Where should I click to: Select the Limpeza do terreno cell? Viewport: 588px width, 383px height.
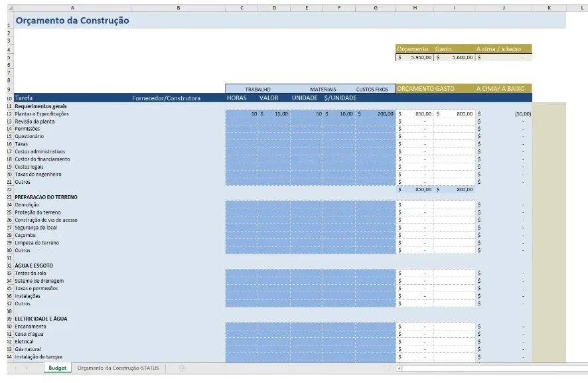point(37,243)
